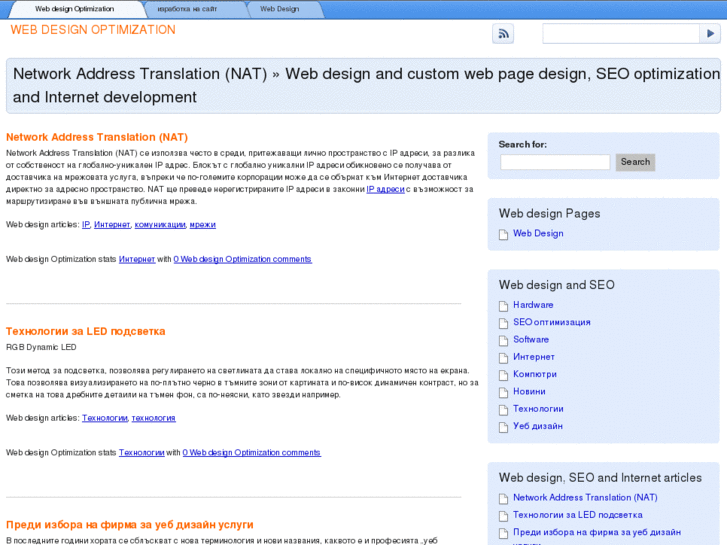Click page icon beside Уеб дизайн
The width and height of the screenshot is (727, 545).
pos(503,427)
